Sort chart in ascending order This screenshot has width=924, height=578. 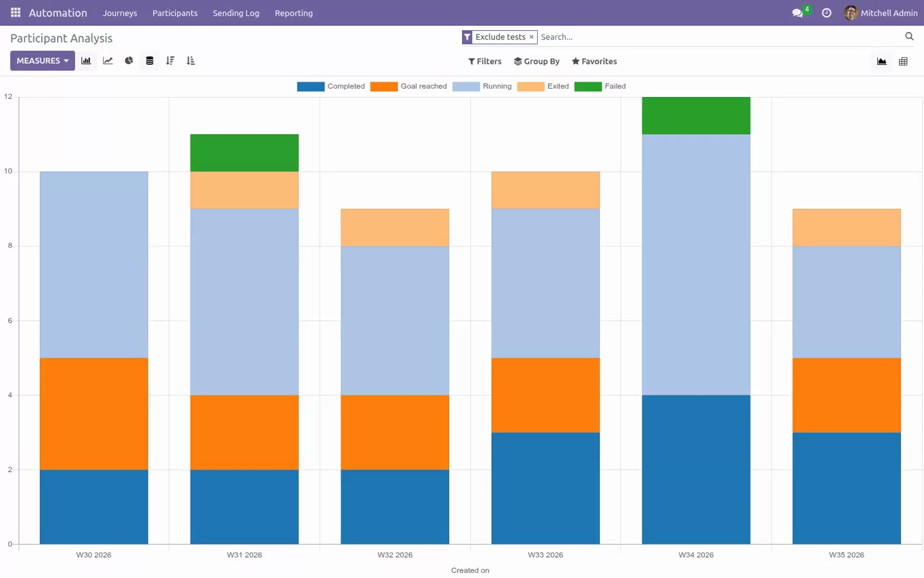pyautogui.click(x=191, y=61)
